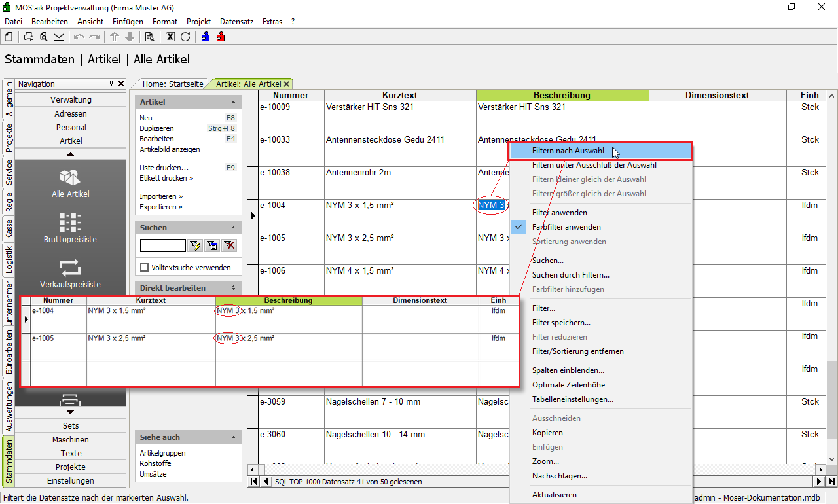Sort by Kurztext column header
Image resolution: width=838 pixels, height=504 pixels.
click(400, 95)
